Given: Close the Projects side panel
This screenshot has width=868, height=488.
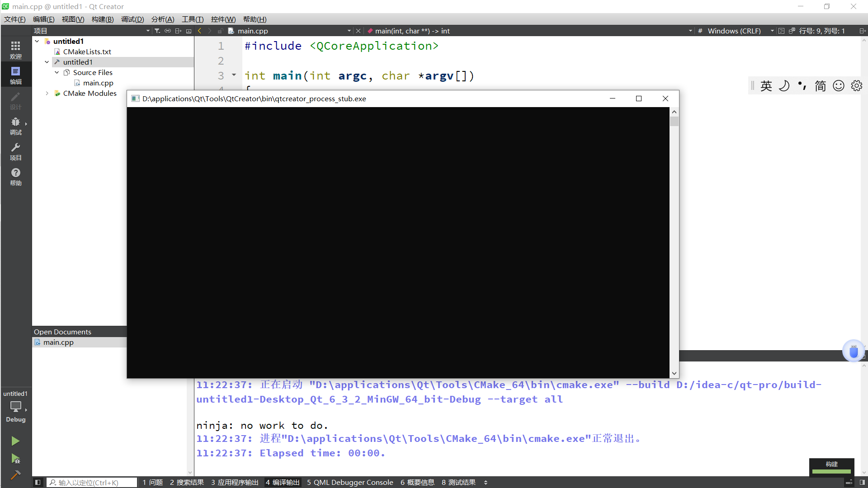Looking at the screenshot, I should click(189, 31).
